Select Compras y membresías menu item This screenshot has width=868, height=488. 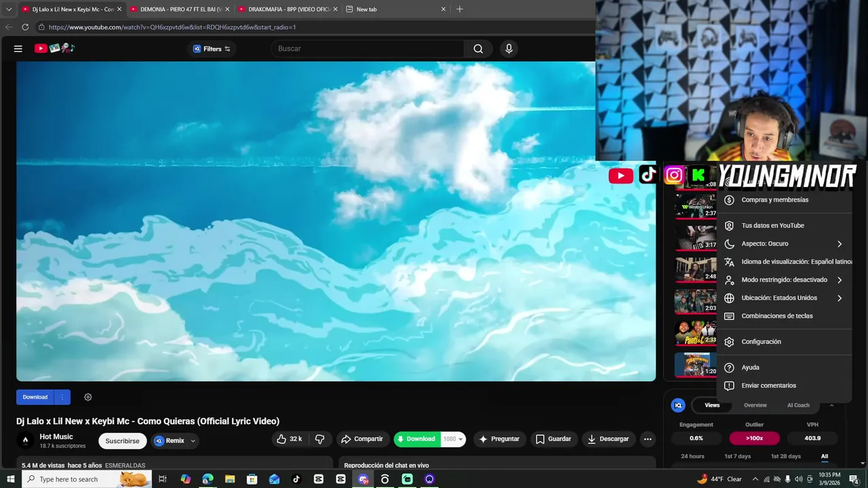coord(785,200)
